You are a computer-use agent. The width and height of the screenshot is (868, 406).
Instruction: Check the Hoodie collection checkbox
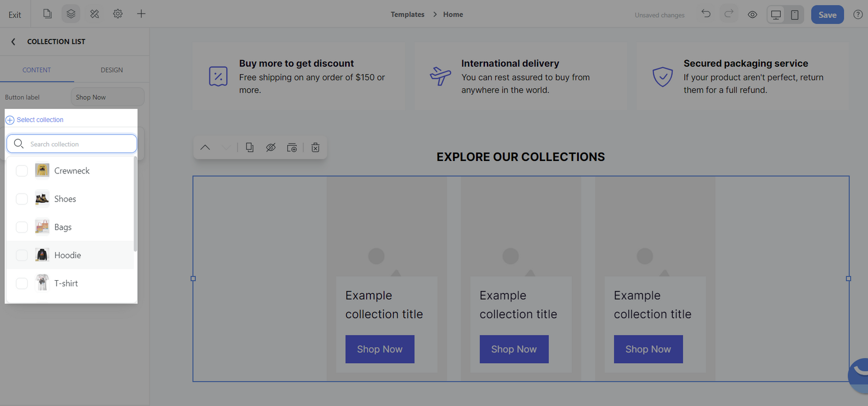[22, 255]
